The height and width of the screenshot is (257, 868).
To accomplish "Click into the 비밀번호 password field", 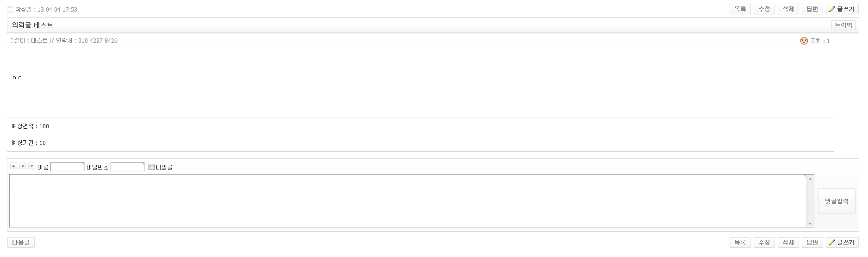I will point(128,167).
